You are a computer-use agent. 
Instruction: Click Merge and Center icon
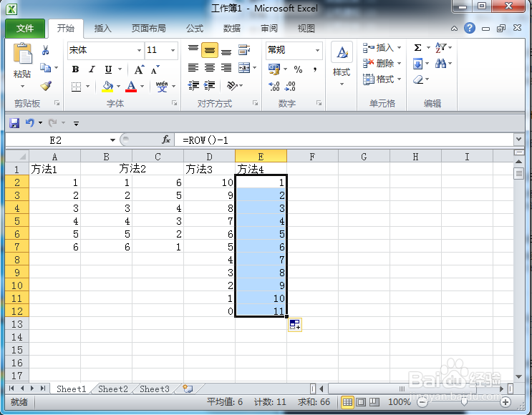(244, 68)
